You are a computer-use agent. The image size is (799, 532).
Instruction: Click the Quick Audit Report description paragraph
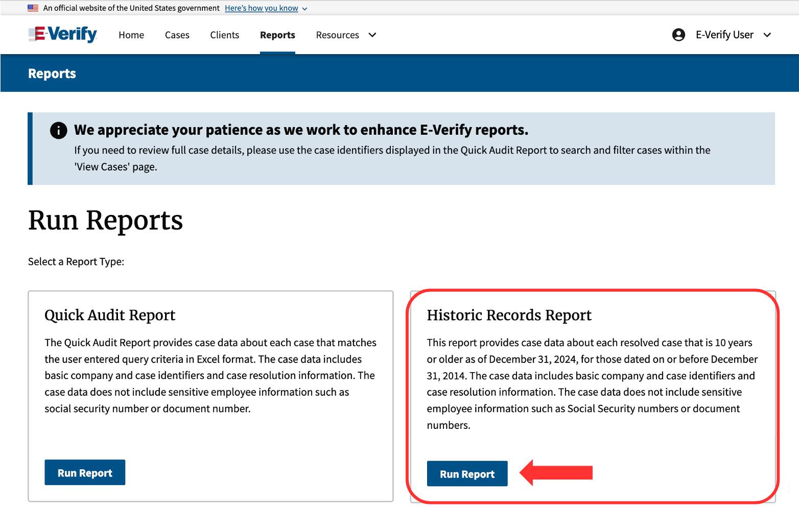point(210,375)
